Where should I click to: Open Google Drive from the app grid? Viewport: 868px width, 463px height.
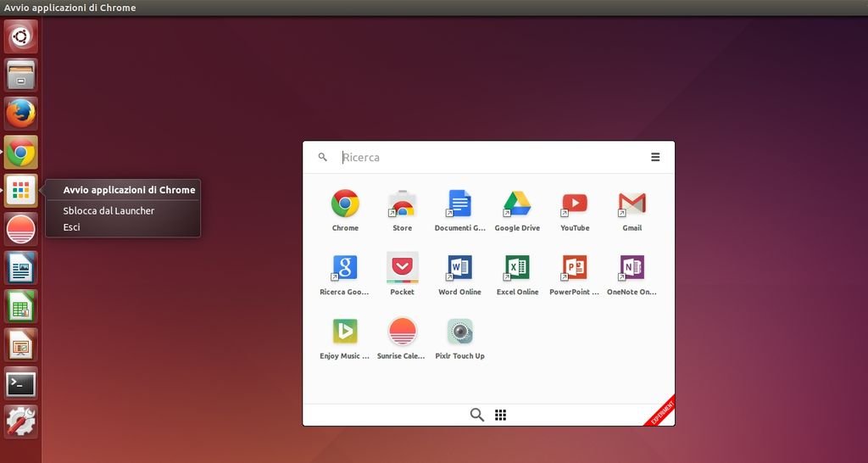point(517,204)
